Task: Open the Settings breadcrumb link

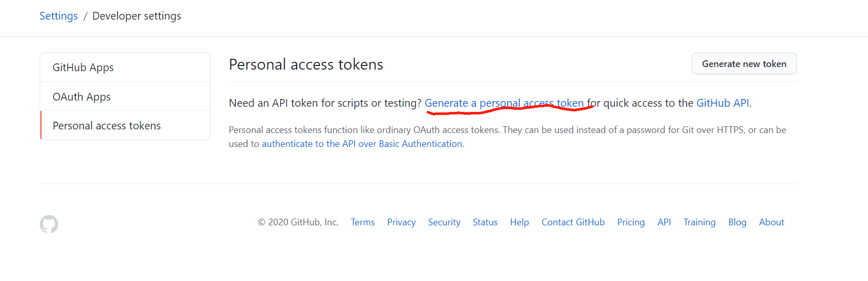Action: [x=59, y=16]
